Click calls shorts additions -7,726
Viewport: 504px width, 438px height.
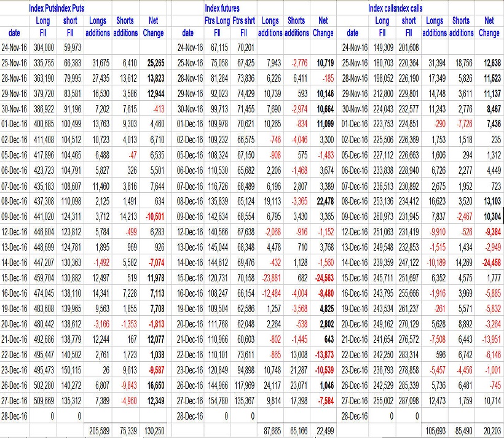[x=465, y=124]
